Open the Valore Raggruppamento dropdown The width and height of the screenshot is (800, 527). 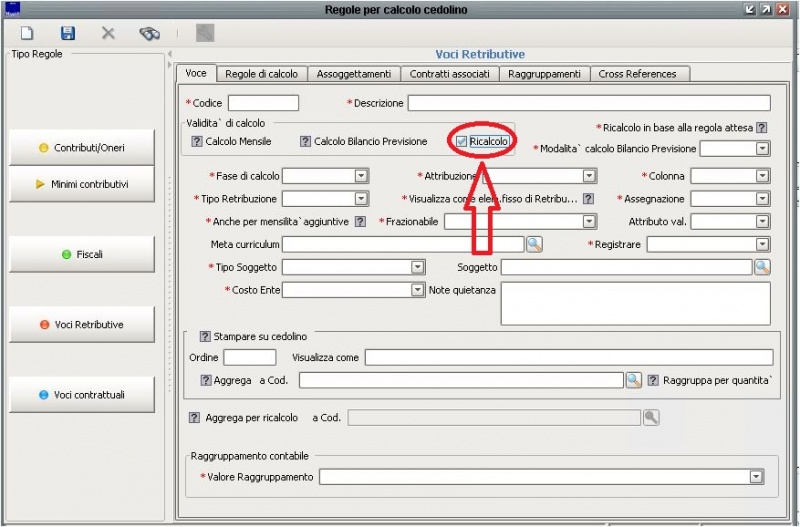coord(756,477)
